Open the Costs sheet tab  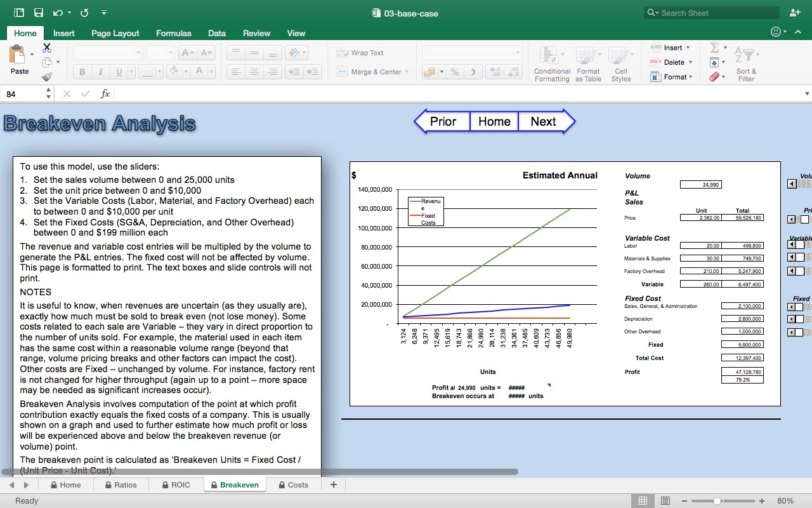(293, 485)
